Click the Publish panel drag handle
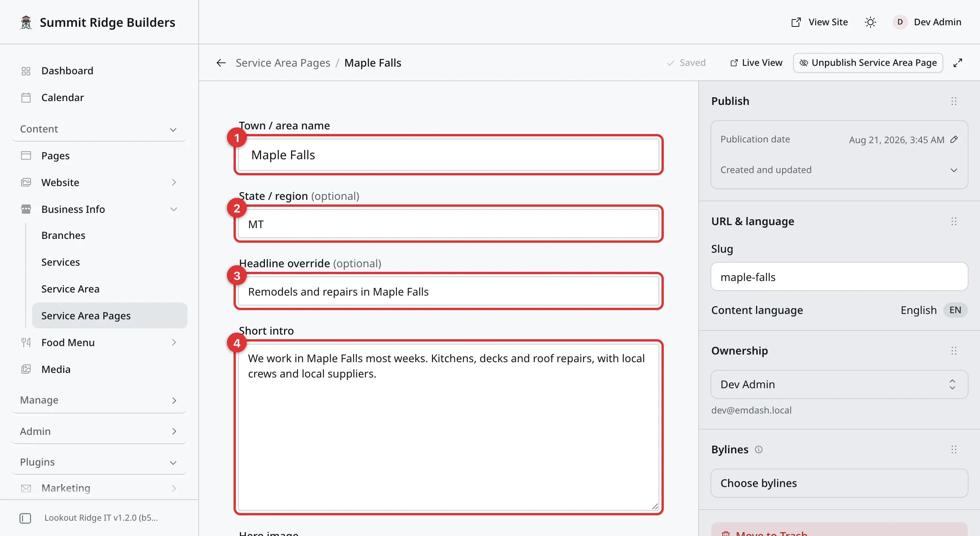 954,101
